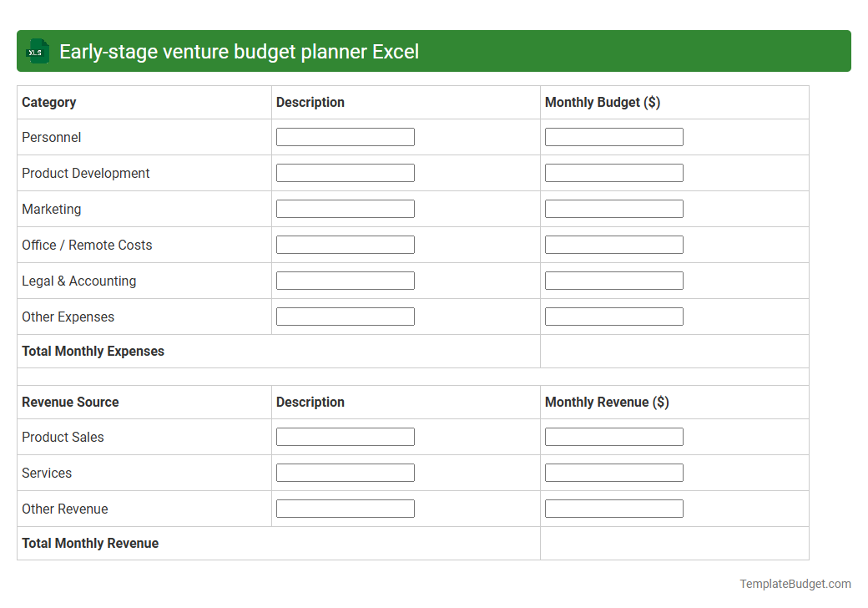The image size is (868, 608).
Task: Select the Services revenue input field
Action: click(613, 472)
